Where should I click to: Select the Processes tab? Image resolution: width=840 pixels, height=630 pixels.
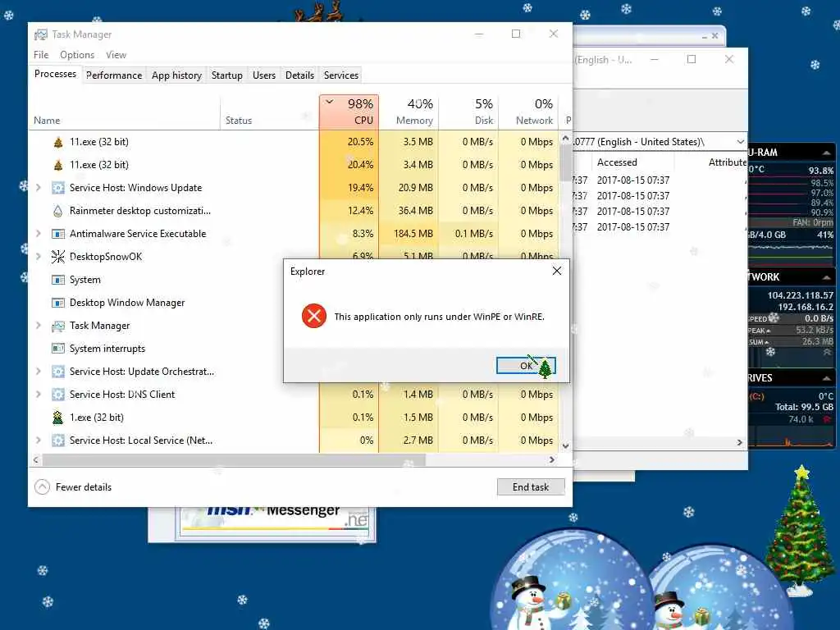click(55, 74)
